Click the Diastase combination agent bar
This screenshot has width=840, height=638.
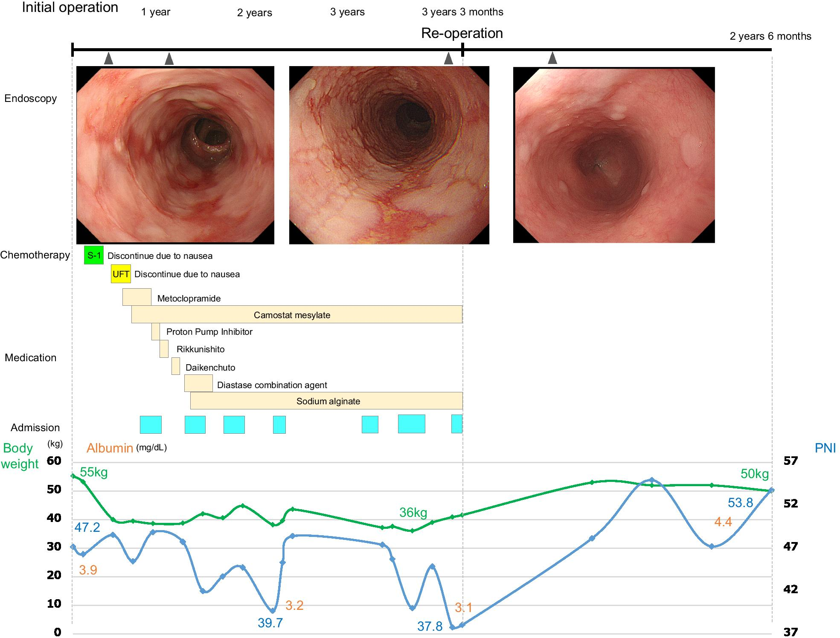click(198, 383)
